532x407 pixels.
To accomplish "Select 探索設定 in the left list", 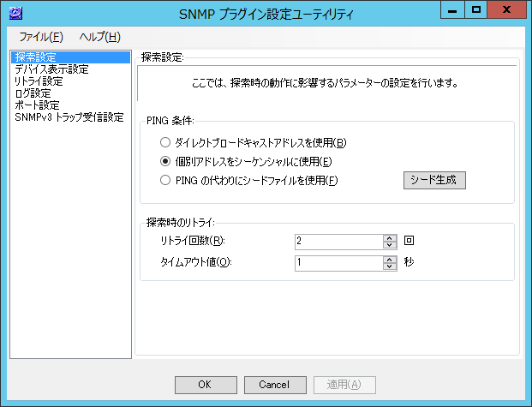I will (70, 57).
